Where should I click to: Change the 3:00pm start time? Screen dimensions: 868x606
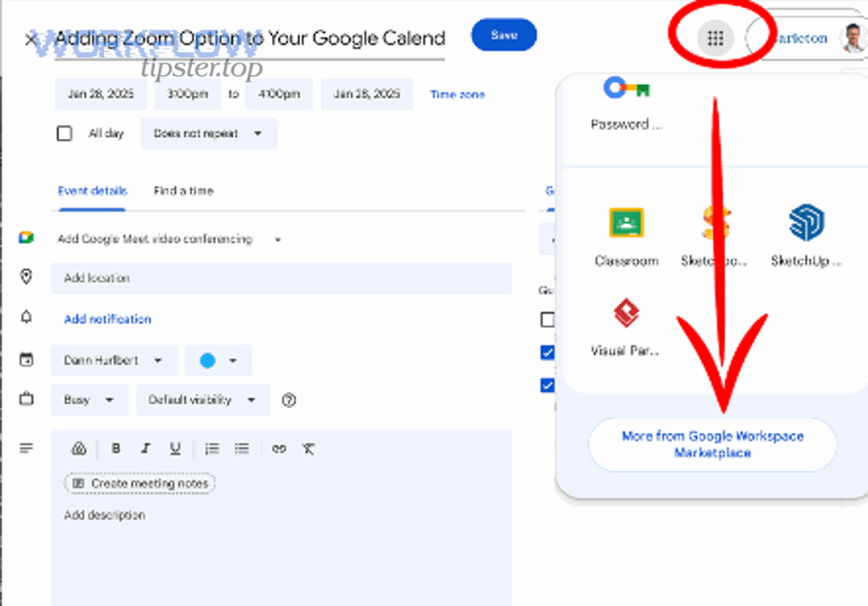[x=188, y=94]
